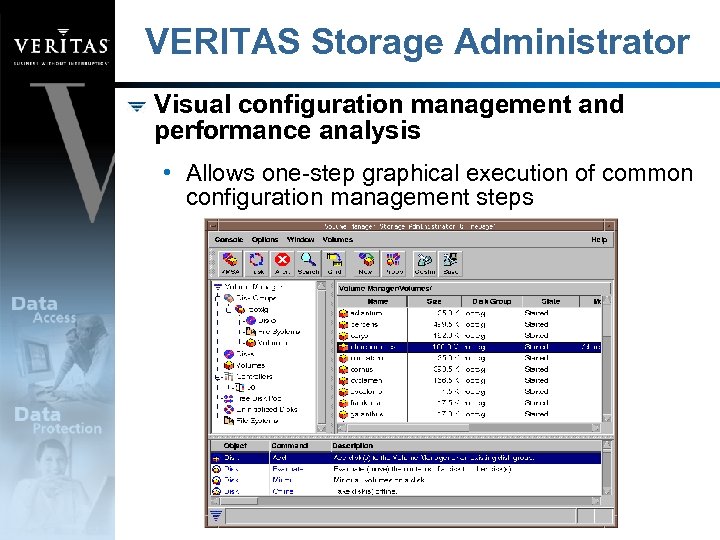
Task: Select the bottom File Systems tree item
Action: coord(257,421)
